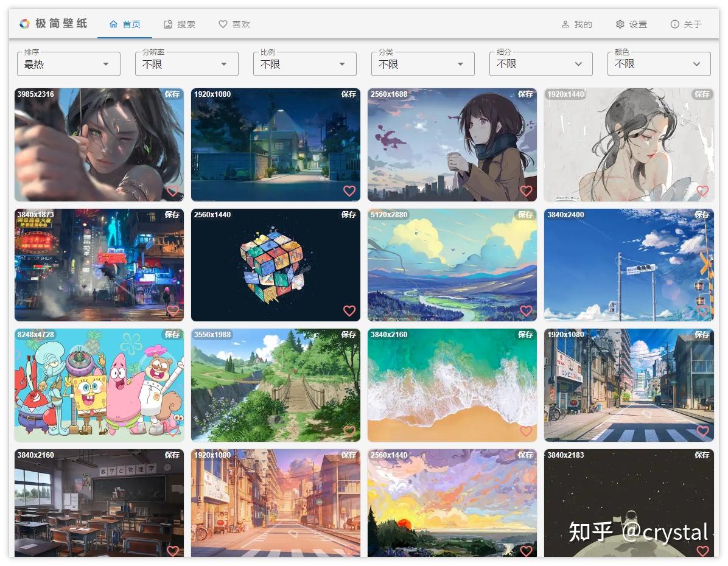Open the beach waves wallpaper thumbnail
The image size is (728, 566).
[452, 385]
